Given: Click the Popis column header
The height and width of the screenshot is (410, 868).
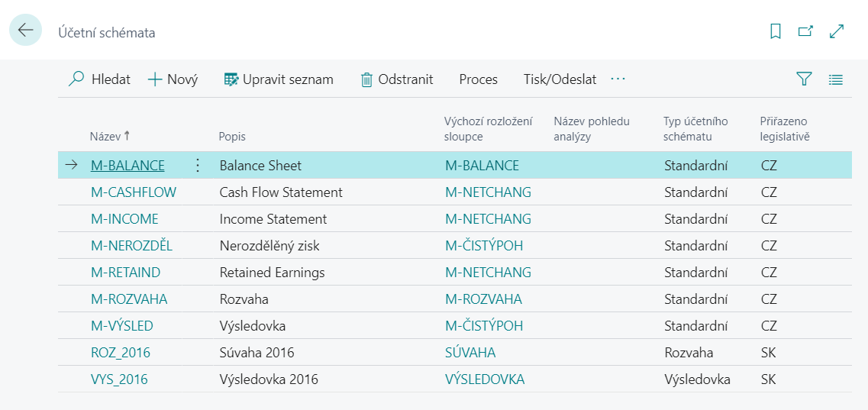Looking at the screenshot, I should pyautogui.click(x=232, y=137).
